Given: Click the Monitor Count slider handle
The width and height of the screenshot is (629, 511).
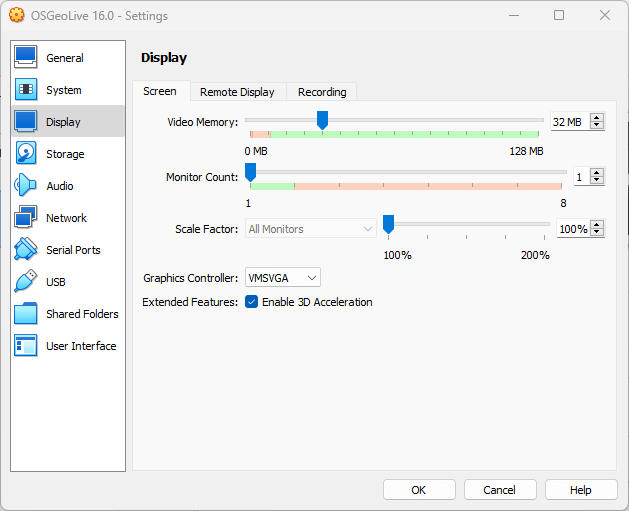Looking at the screenshot, I should click(x=251, y=172).
